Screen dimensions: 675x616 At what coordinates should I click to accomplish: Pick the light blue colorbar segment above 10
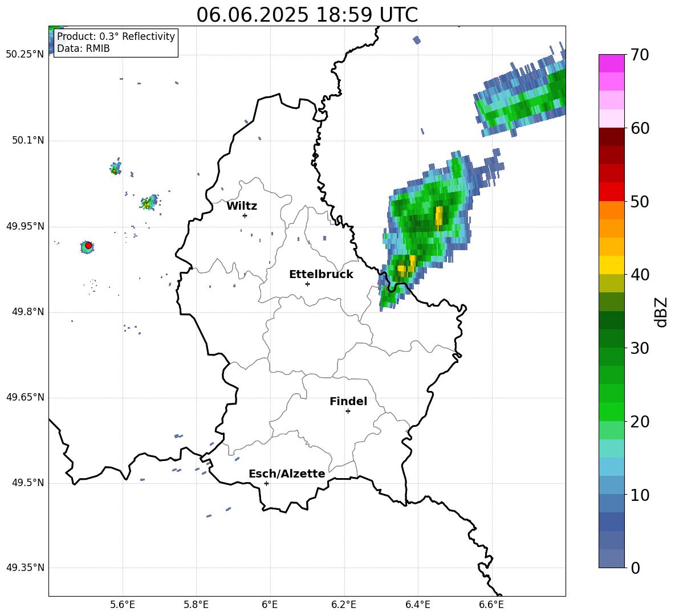click(x=611, y=485)
